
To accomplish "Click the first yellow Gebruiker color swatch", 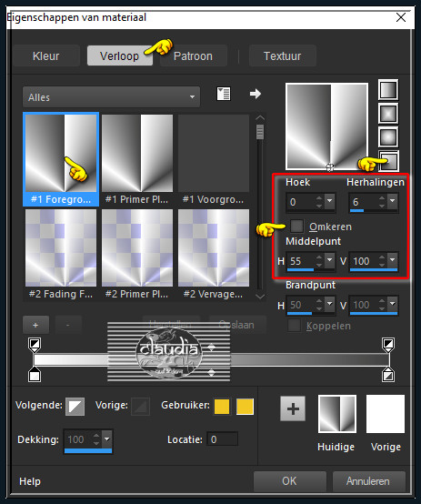I will [x=222, y=407].
